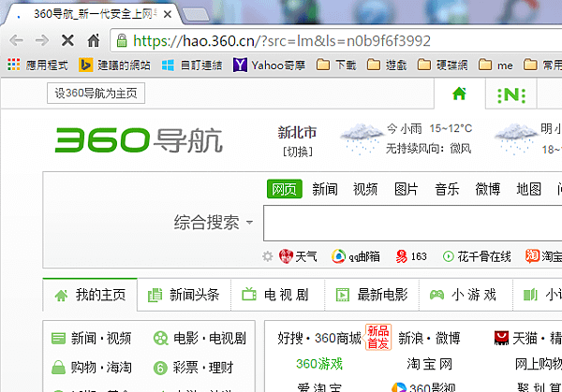
Task: Open the Bing 建議的網站 bookmark
Action: 114,65
